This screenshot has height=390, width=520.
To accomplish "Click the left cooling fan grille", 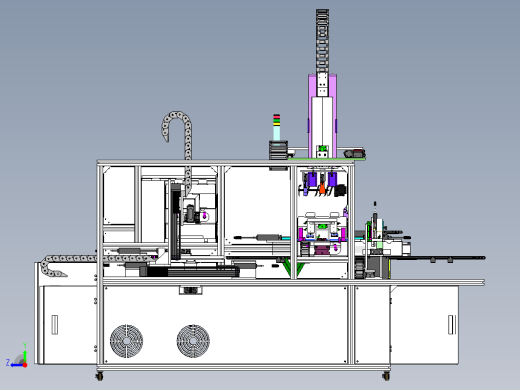I will pyautogui.click(x=126, y=341).
